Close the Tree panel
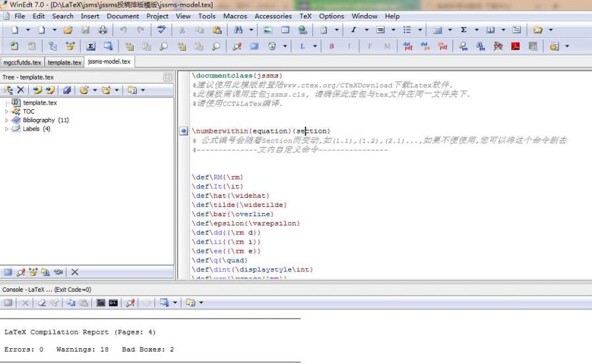 (167, 77)
